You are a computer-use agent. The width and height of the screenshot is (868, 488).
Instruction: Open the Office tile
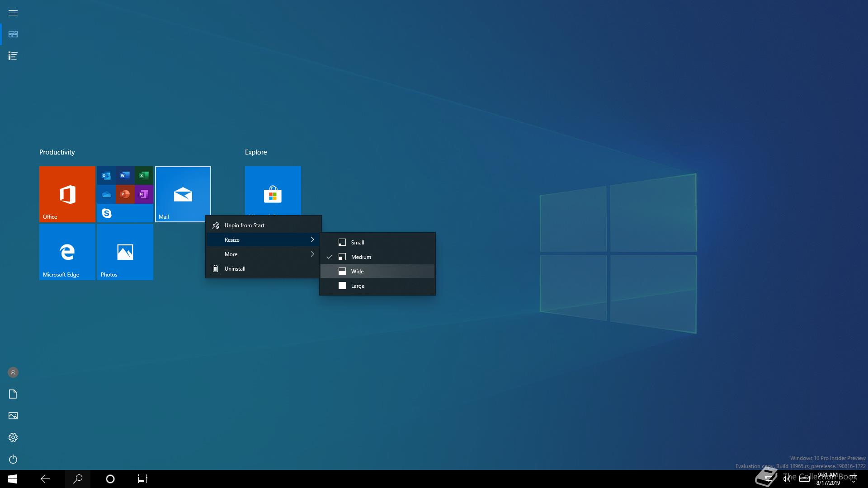tap(67, 194)
